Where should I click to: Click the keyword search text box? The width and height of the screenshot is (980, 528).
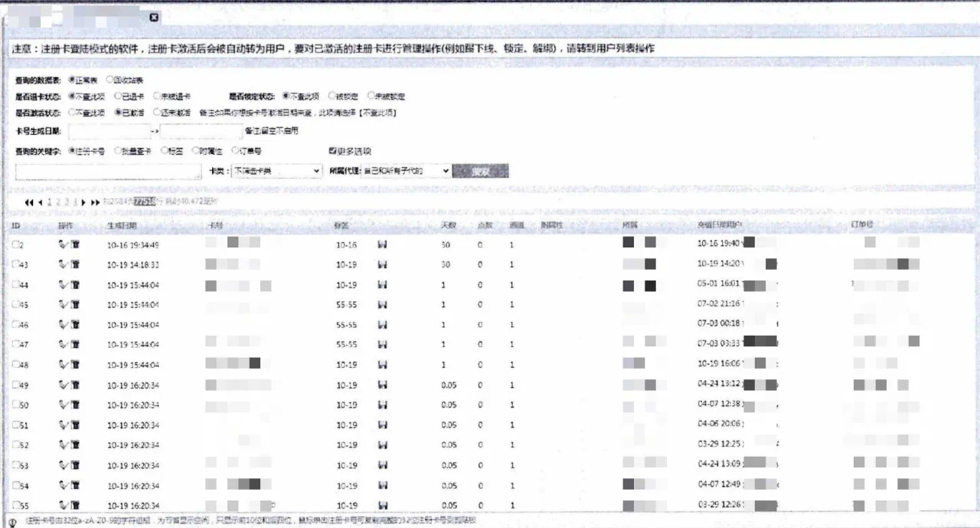coord(107,172)
